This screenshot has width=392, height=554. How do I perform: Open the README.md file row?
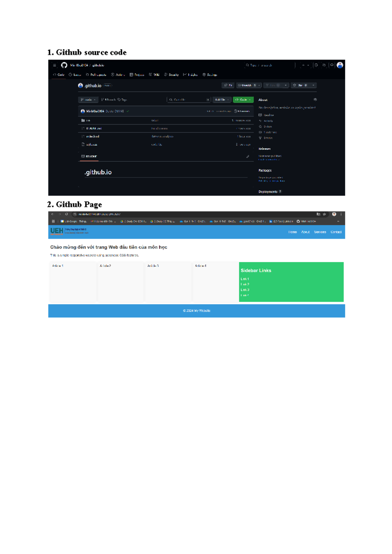point(166,129)
